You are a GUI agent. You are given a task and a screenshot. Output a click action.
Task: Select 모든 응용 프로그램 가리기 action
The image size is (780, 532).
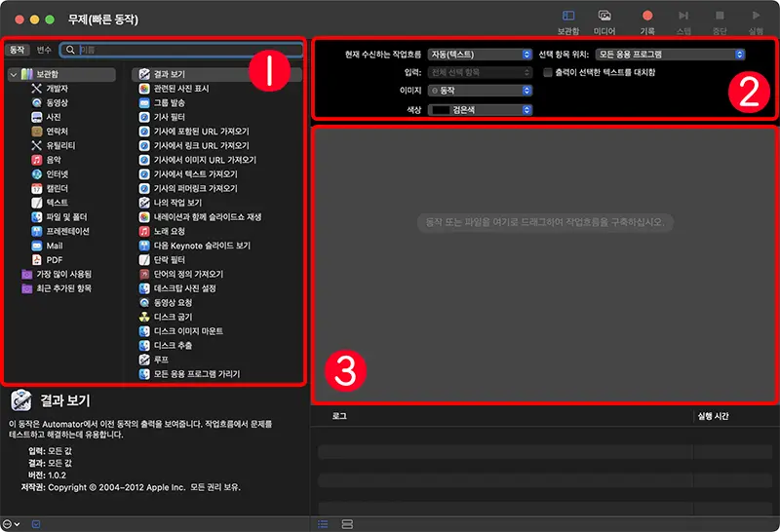[189, 374]
